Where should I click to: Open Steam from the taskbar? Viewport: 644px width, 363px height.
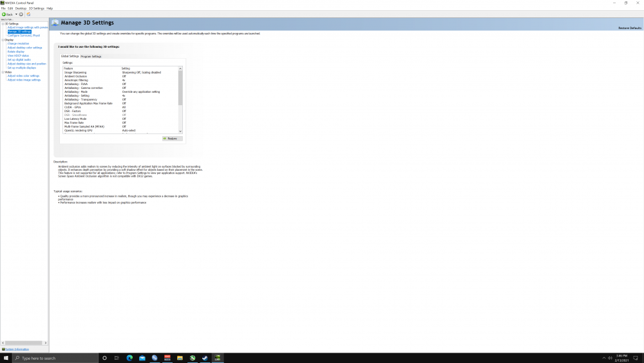tap(205, 358)
